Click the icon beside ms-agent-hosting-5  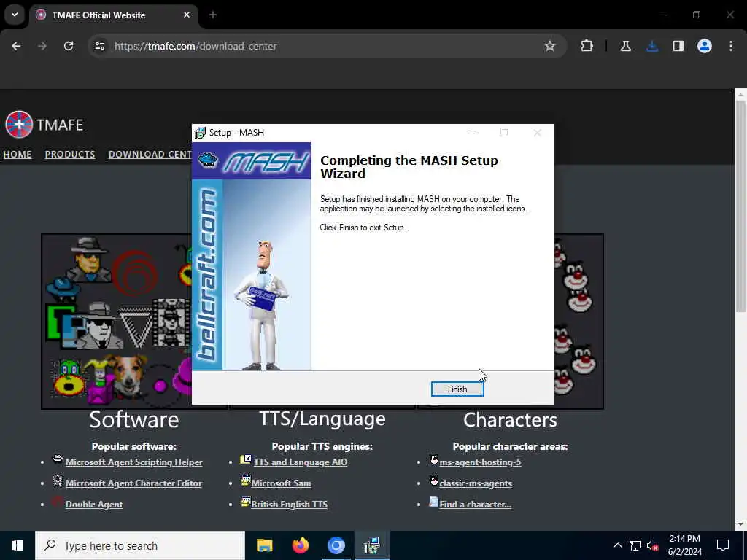[x=434, y=460]
